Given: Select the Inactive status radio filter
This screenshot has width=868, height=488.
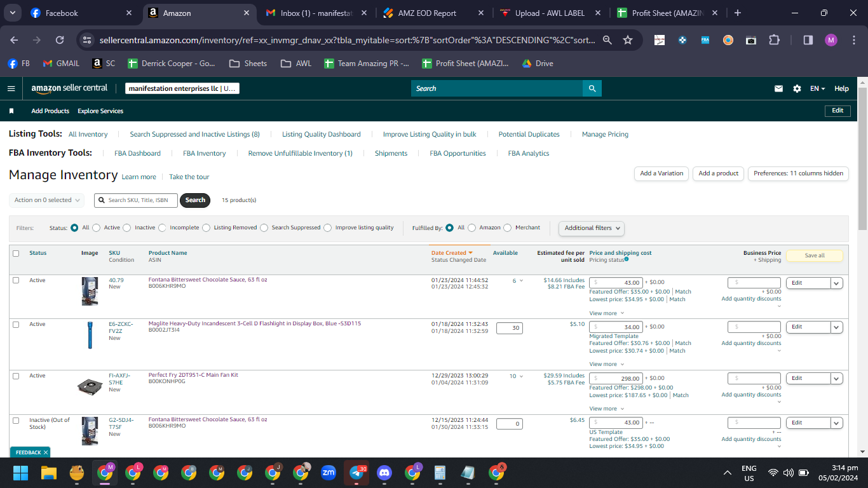Looking at the screenshot, I should point(127,227).
